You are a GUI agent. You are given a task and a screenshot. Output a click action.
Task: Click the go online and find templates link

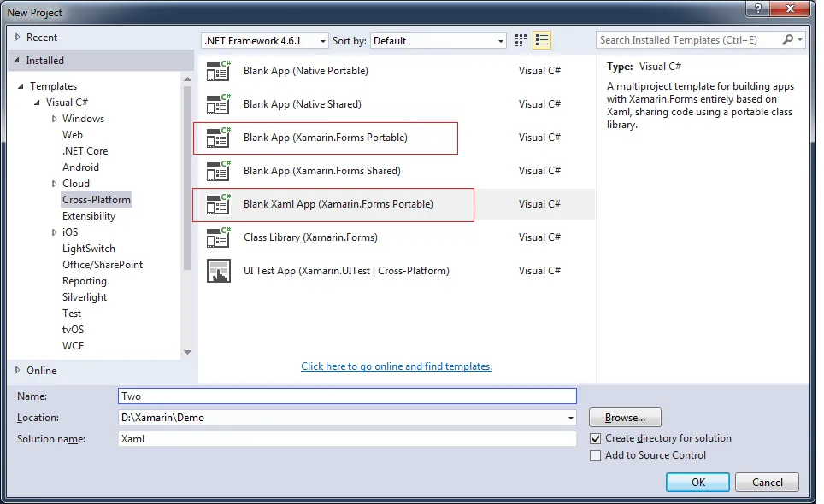(397, 366)
